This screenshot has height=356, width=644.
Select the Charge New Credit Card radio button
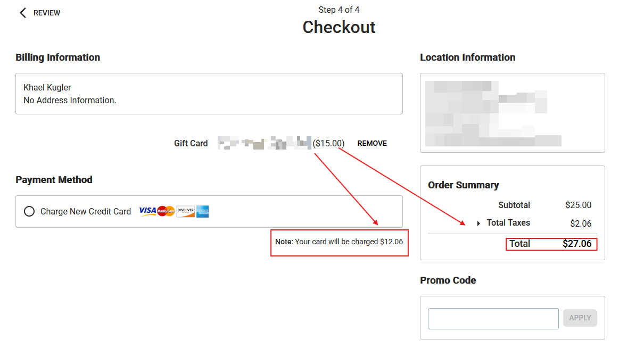(x=29, y=211)
